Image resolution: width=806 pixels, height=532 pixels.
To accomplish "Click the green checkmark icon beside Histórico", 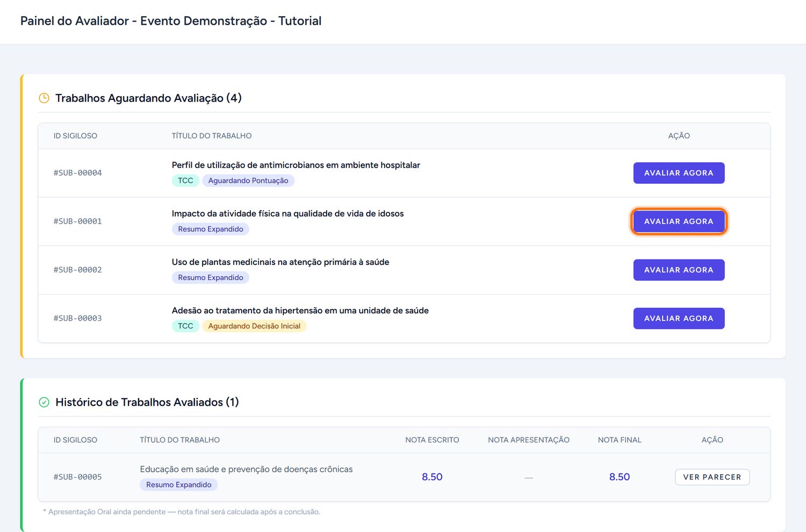I will click(44, 402).
